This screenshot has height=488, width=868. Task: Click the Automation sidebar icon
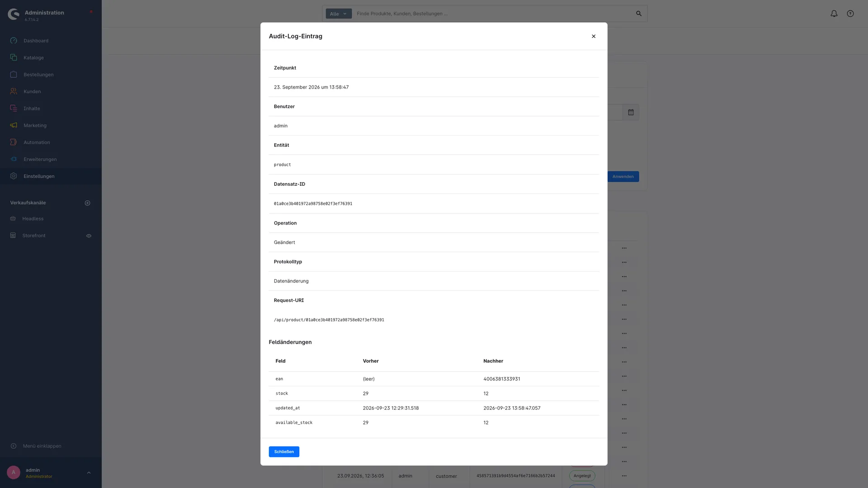pyautogui.click(x=14, y=142)
